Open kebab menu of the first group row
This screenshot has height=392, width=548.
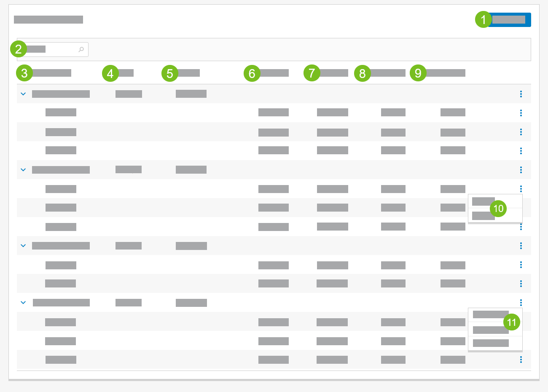coord(521,94)
